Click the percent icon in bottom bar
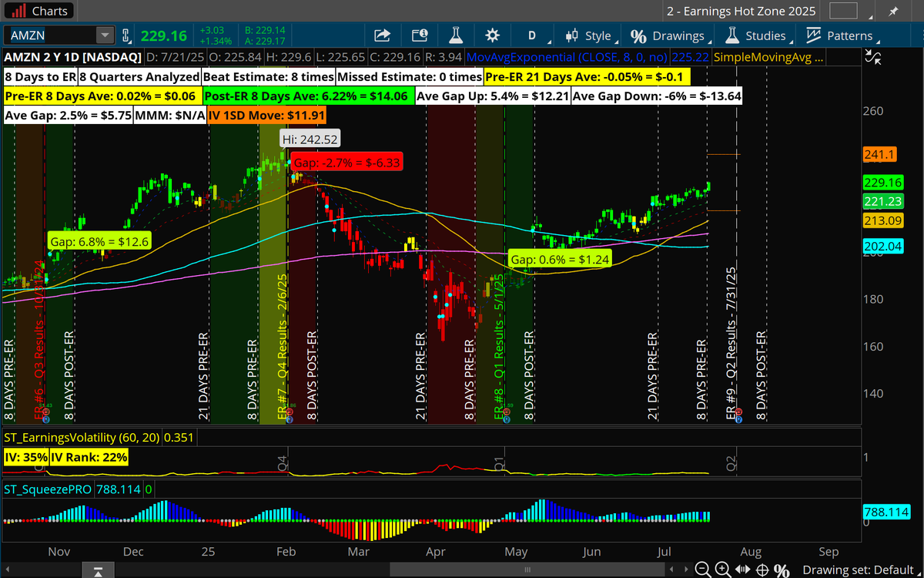 [x=782, y=570]
